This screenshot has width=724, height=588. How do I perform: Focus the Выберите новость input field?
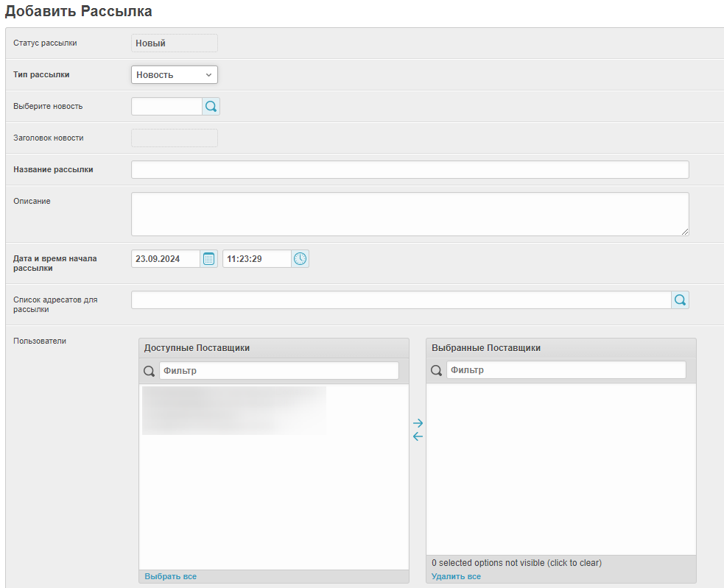coord(166,107)
